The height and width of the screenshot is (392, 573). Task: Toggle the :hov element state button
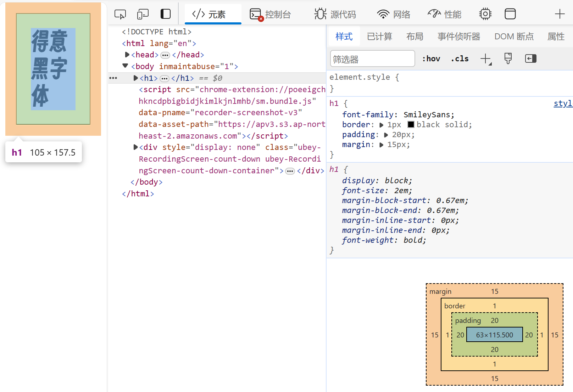pos(431,59)
